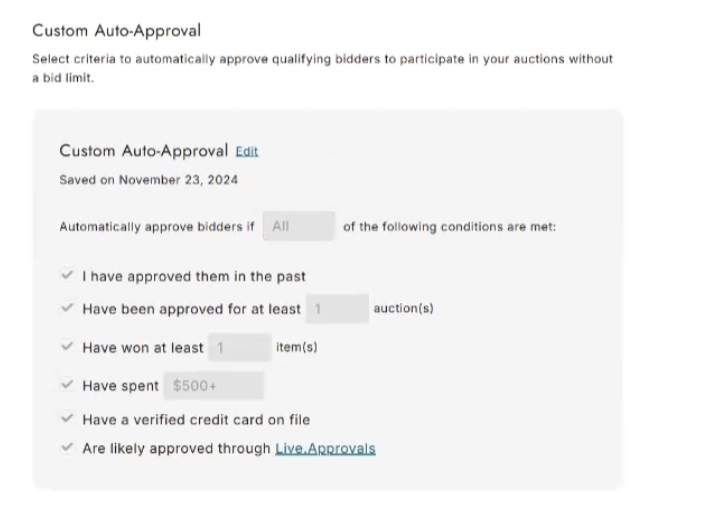
Task: Click 'I have approved them in the past' label
Action: pos(194,276)
